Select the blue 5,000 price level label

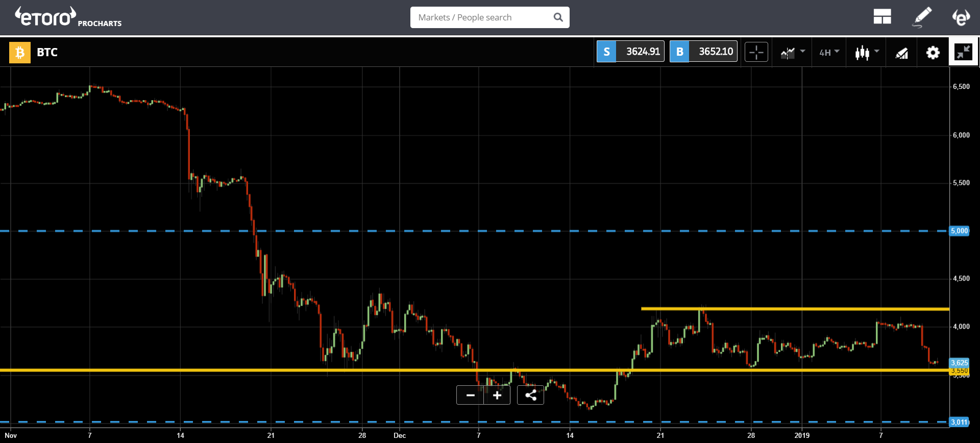(959, 231)
